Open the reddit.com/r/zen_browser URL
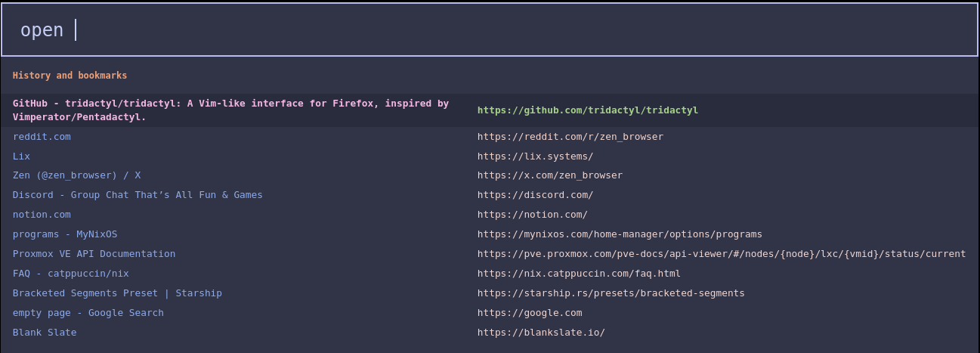This screenshot has height=353, width=980. [x=570, y=137]
